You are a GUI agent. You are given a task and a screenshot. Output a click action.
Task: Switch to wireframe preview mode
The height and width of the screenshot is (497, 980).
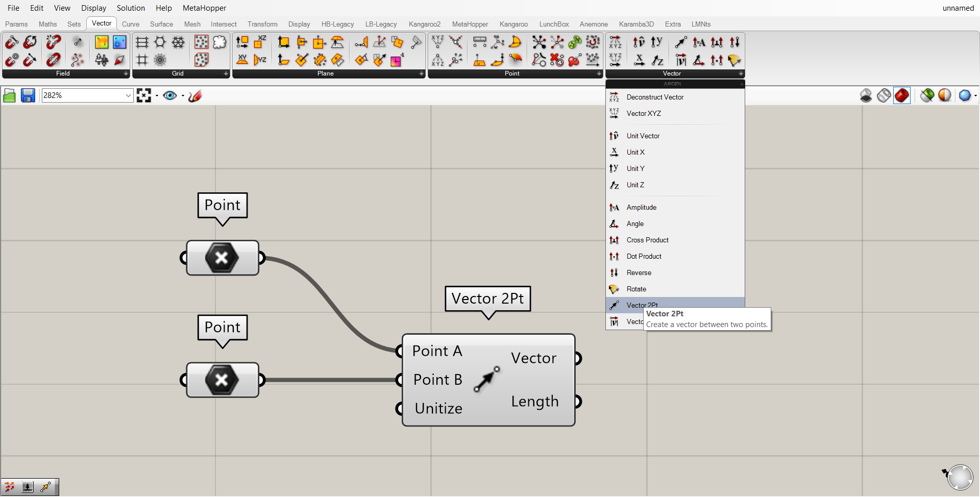(884, 95)
